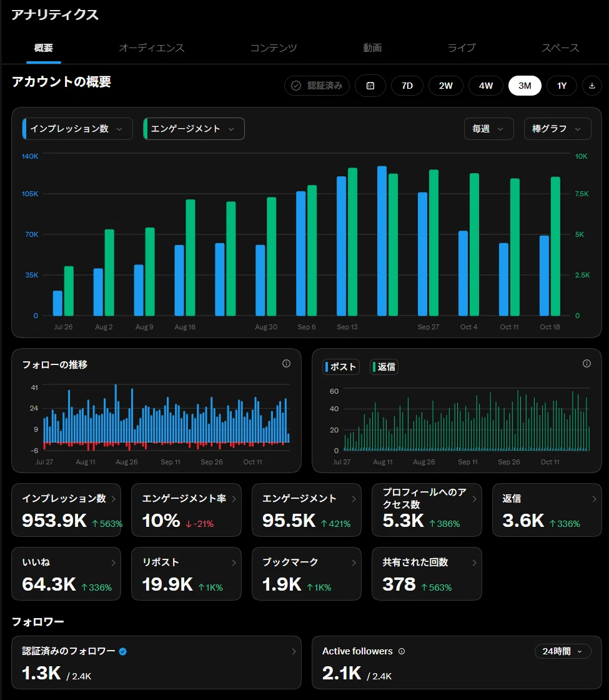Click the info icon beside Active followers
Viewport: 609px width, 700px height.
(x=402, y=651)
